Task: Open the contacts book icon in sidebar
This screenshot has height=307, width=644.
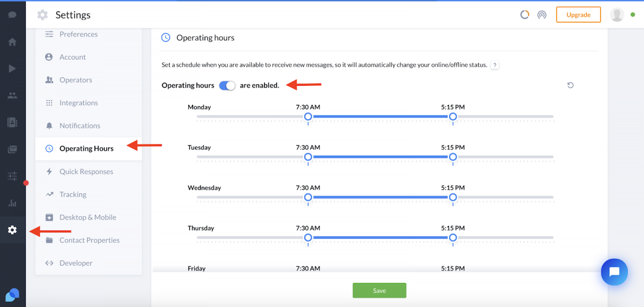Action: 12,122
